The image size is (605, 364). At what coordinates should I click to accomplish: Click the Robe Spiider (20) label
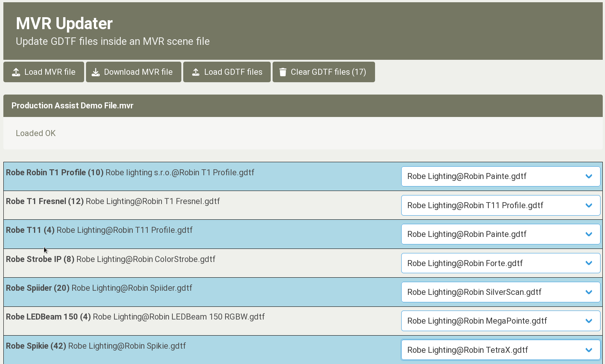click(x=38, y=288)
